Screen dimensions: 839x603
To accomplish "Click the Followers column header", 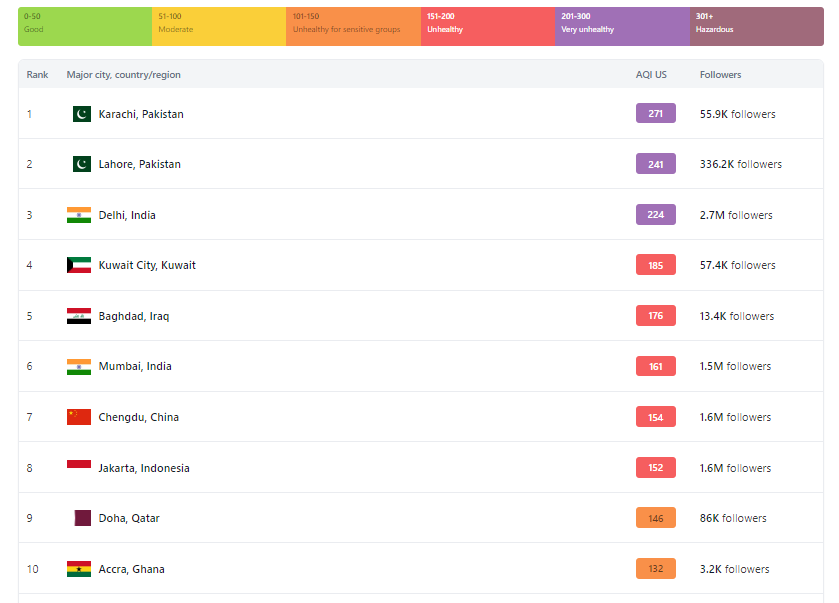I will pos(720,75).
